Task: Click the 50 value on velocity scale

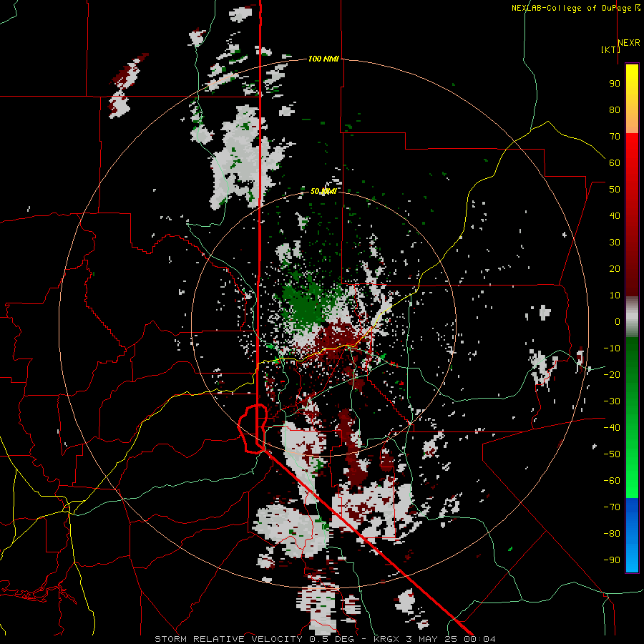Action: pyautogui.click(x=615, y=190)
